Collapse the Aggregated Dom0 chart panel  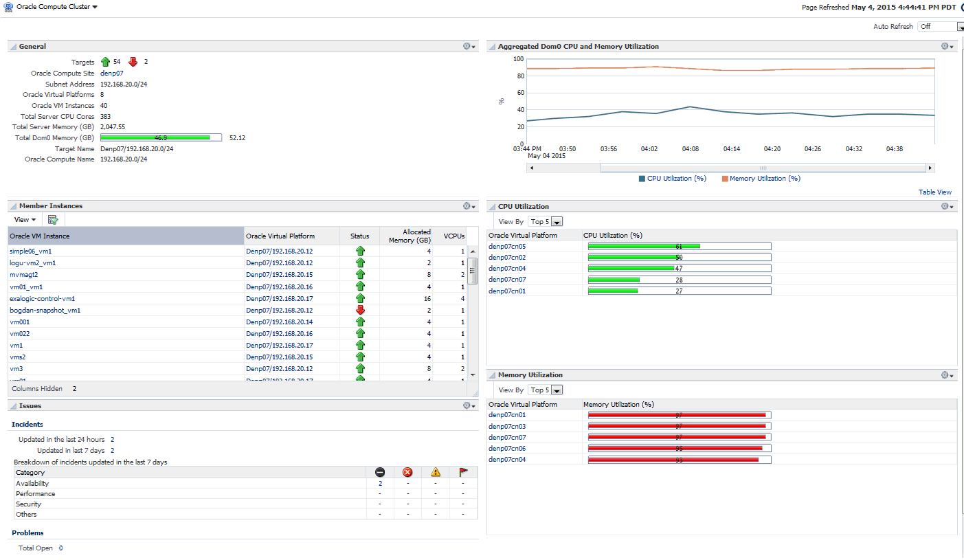point(492,46)
